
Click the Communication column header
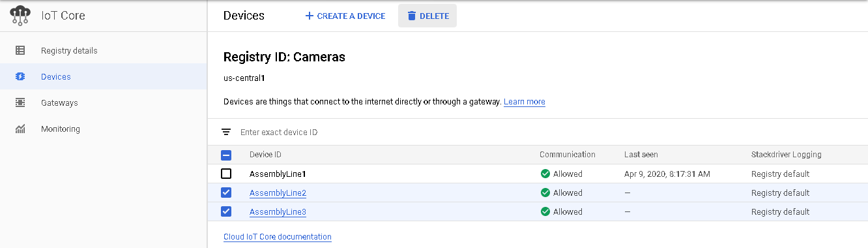[x=568, y=155]
